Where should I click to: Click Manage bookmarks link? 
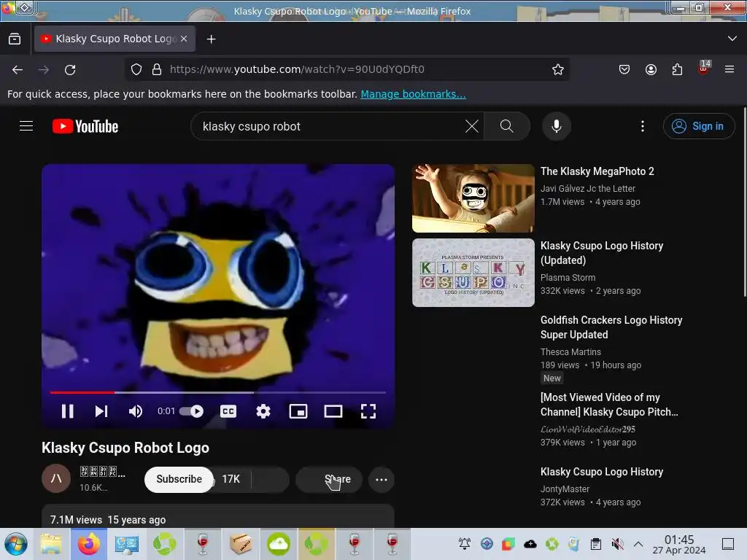(x=413, y=94)
